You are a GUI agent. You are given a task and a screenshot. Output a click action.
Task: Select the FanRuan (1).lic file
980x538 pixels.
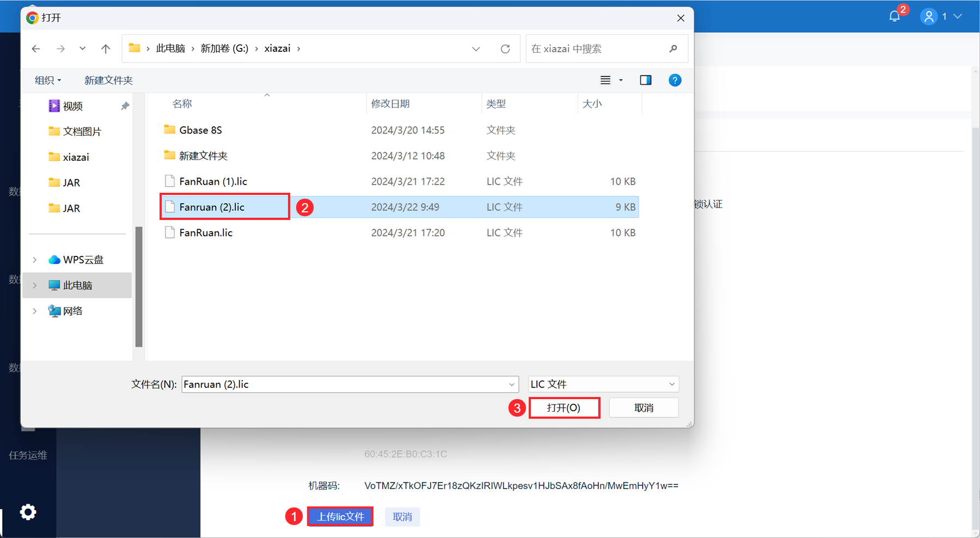point(400,181)
